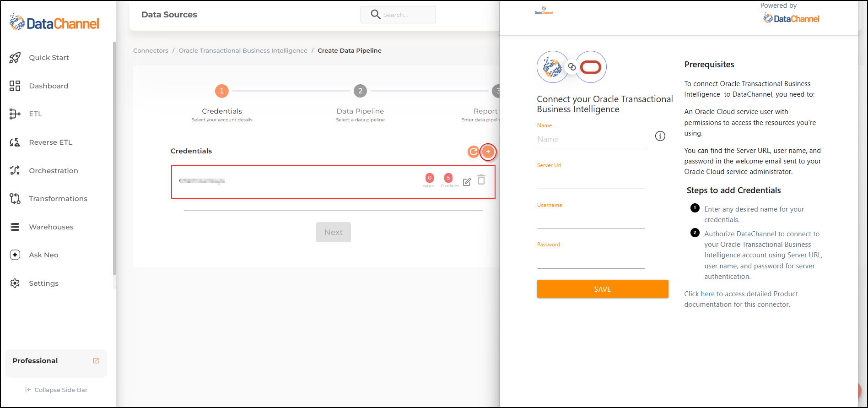Click the Next button
The image size is (868, 408).
click(x=334, y=232)
